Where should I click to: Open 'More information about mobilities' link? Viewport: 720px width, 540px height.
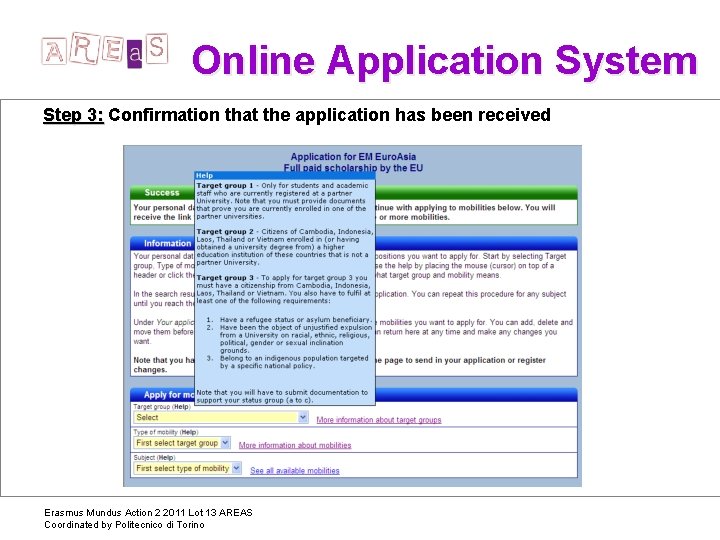(x=295, y=445)
